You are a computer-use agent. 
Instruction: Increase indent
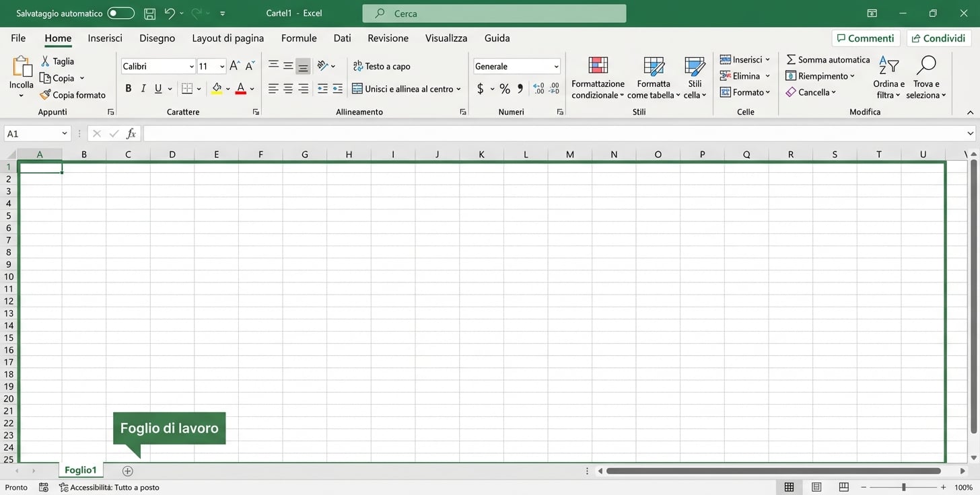[337, 89]
